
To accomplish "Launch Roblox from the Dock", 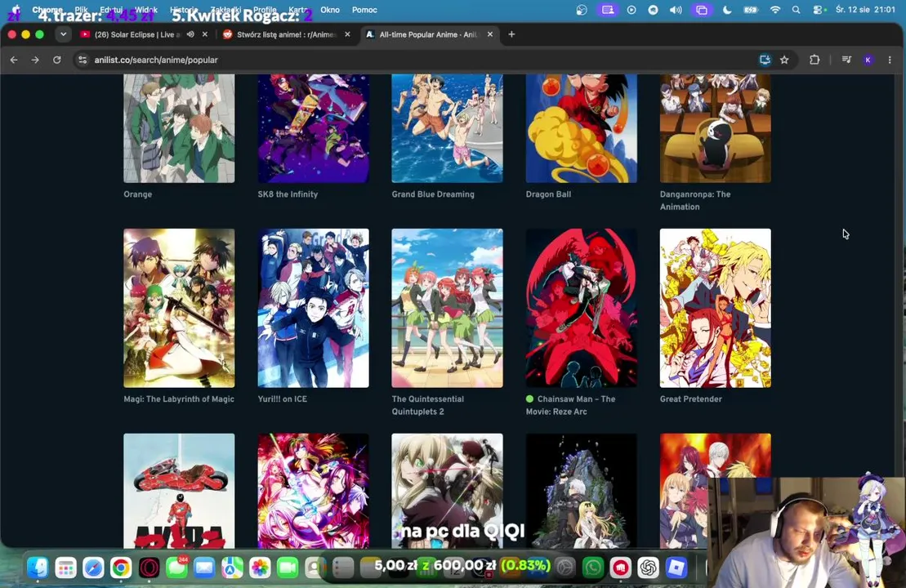I will [x=676, y=568].
